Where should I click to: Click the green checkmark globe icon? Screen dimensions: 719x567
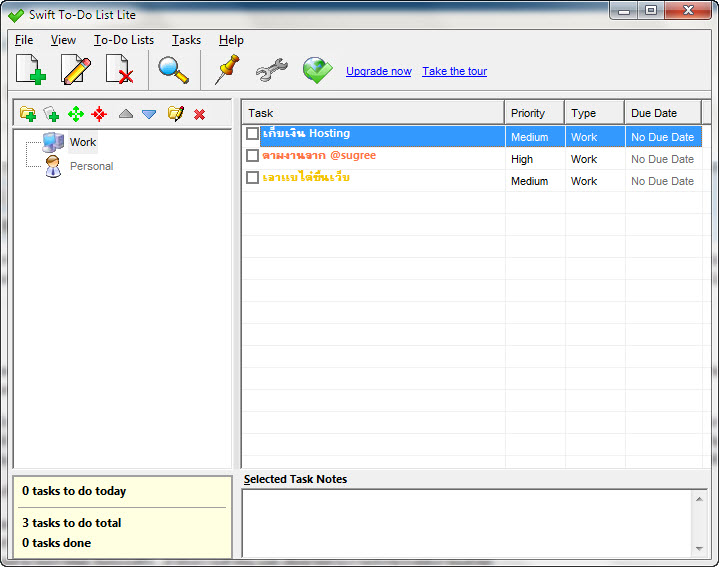pos(317,70)
